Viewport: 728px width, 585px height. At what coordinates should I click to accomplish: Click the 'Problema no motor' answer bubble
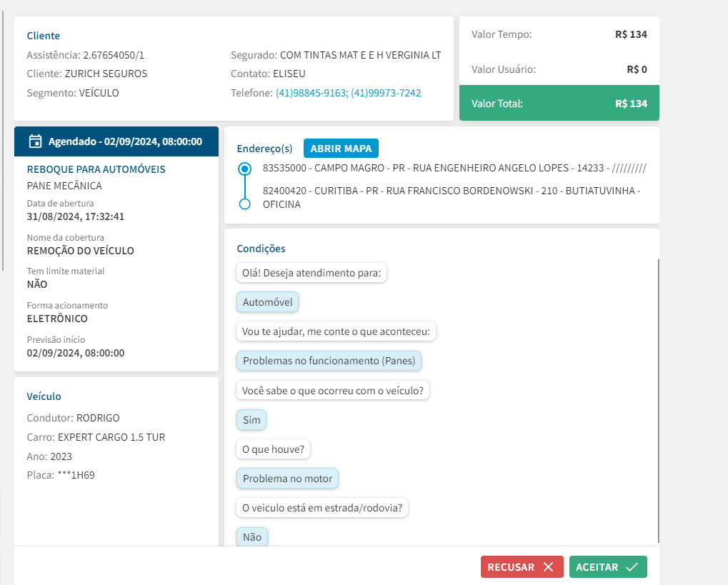(x=287, y=479)
